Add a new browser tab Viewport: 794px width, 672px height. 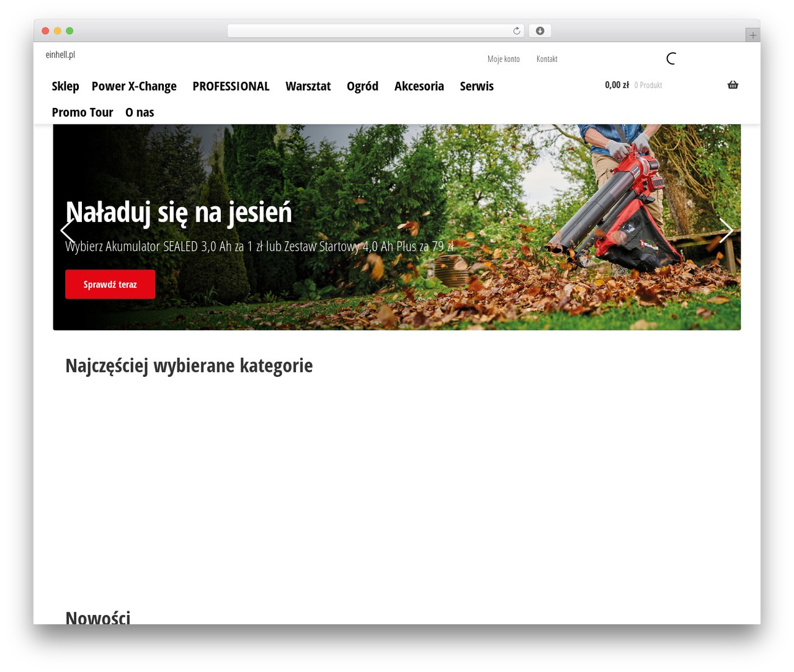point(752,35)
